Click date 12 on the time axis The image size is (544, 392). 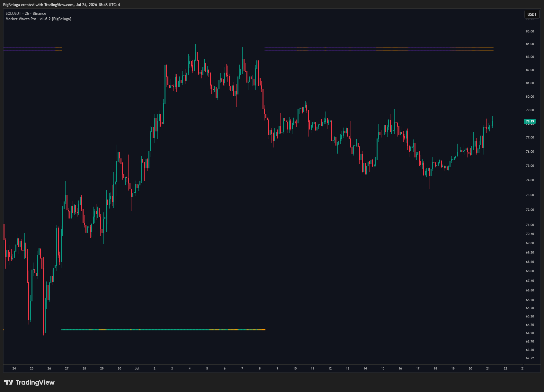point(330,369)
